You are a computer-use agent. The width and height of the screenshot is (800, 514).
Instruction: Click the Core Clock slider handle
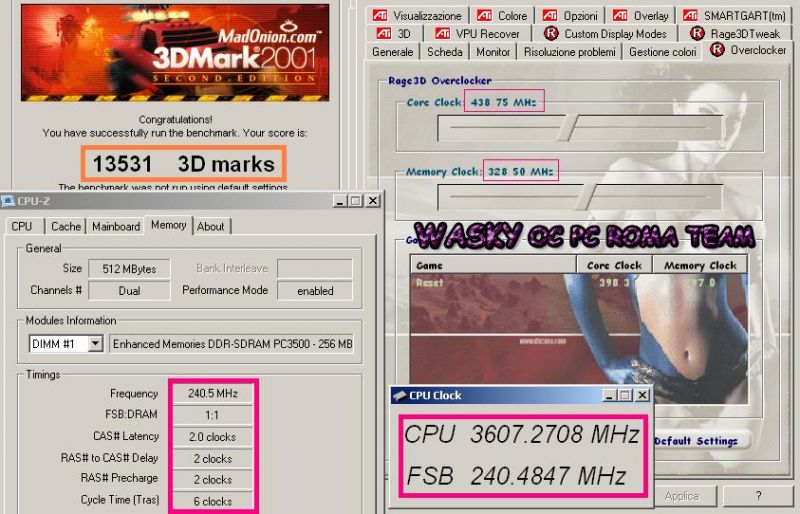[x=567, y=128]
